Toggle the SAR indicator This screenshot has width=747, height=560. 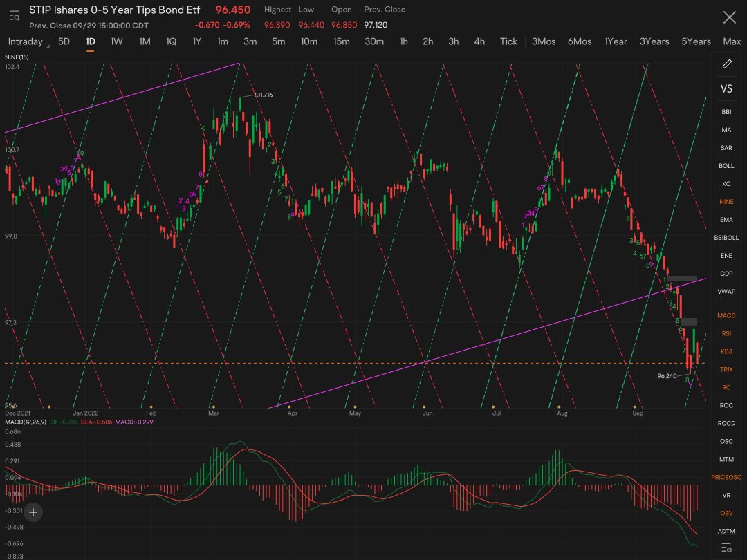(x=726, y=148)
